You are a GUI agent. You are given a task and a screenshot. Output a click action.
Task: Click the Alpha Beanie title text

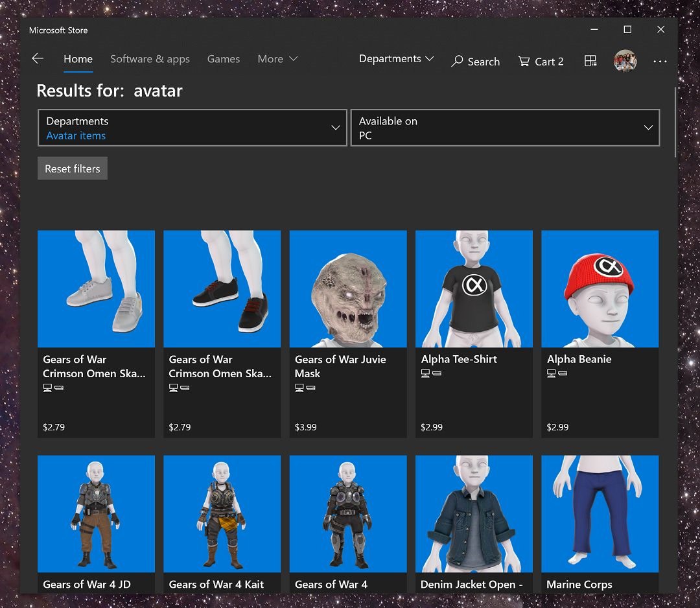579,359
